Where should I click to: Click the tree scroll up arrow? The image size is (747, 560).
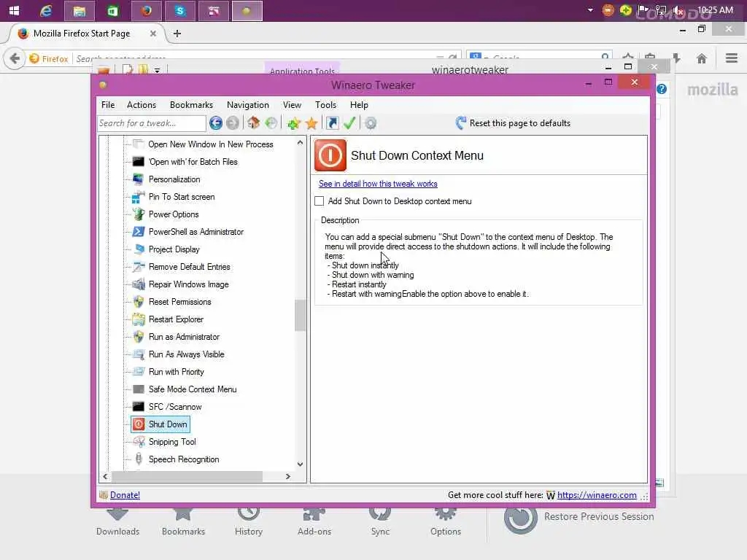coord(300,142)
